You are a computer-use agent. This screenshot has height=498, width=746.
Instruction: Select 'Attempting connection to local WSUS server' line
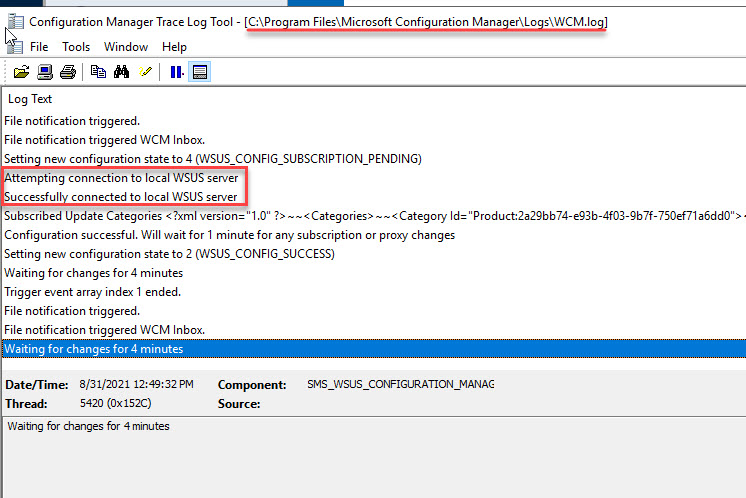pos(121,178)
